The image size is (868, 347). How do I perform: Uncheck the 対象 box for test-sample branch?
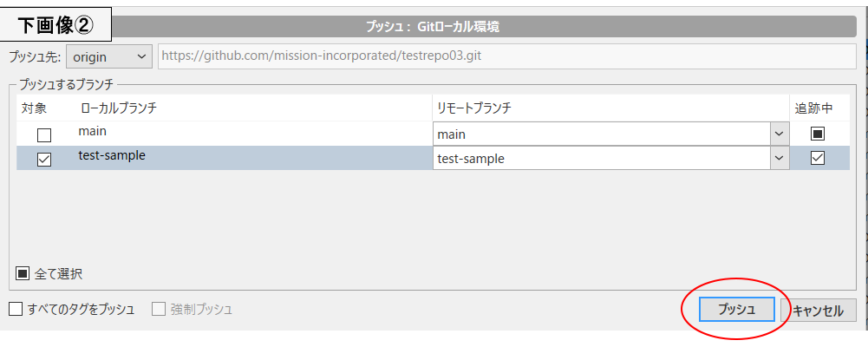click(44, 159)
